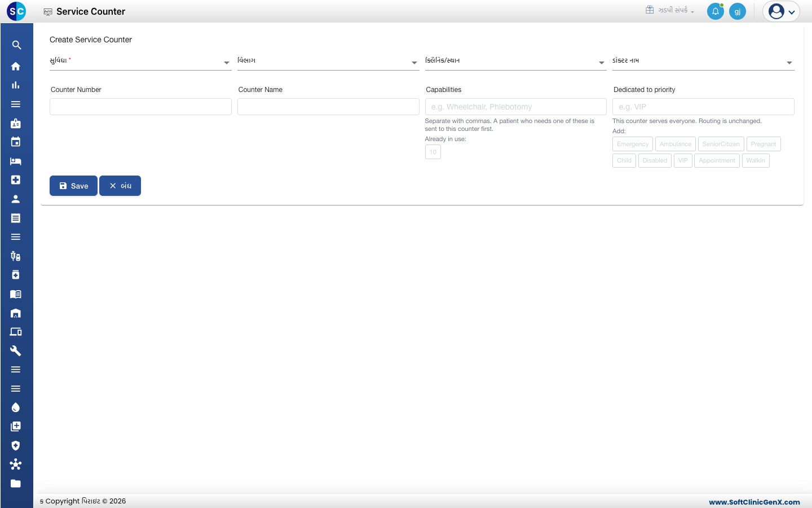812x508 pixels.
Task: Open the bar chart dashboard icon
Action: coord(16,85)
